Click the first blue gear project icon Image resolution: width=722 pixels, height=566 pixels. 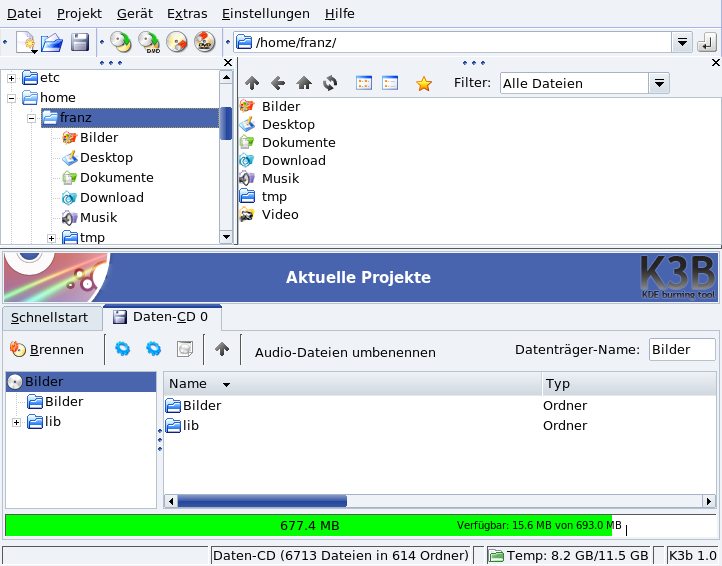[122, 349]
